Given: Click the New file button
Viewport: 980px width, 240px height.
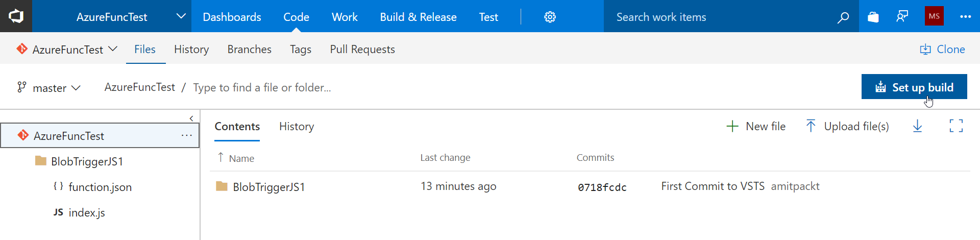Looking at the screenshot, I should pos(756,126).
